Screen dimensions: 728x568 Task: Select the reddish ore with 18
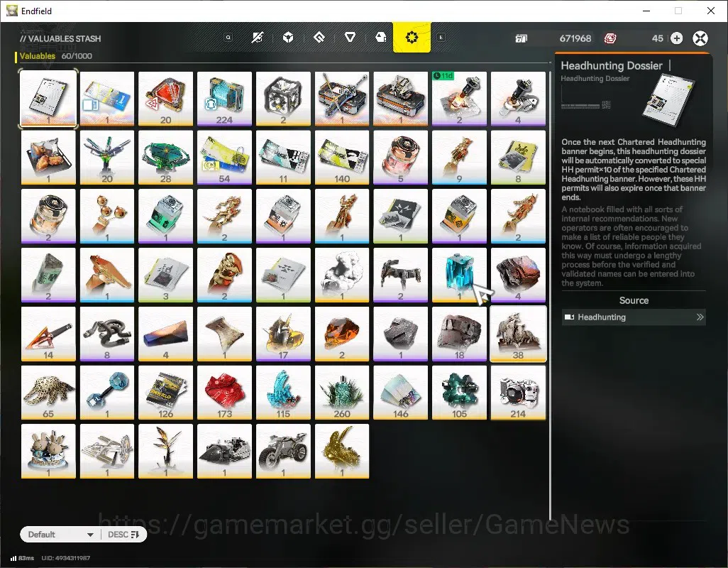459,334
